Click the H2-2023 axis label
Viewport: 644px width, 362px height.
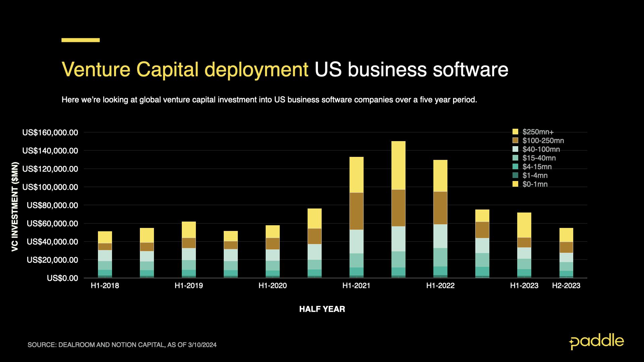pos(567,286)
